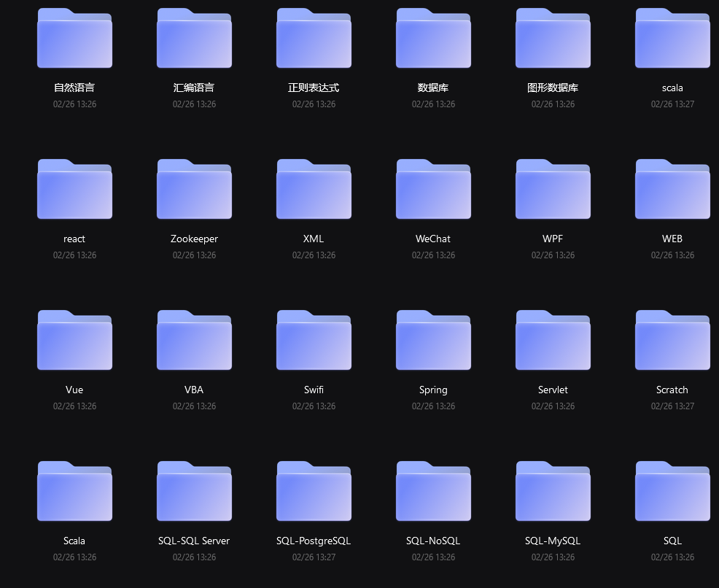Image resolution: width=719 pixels, height=588 pixels.
Task: Select the Swifi name text
Action: point(314,390)
